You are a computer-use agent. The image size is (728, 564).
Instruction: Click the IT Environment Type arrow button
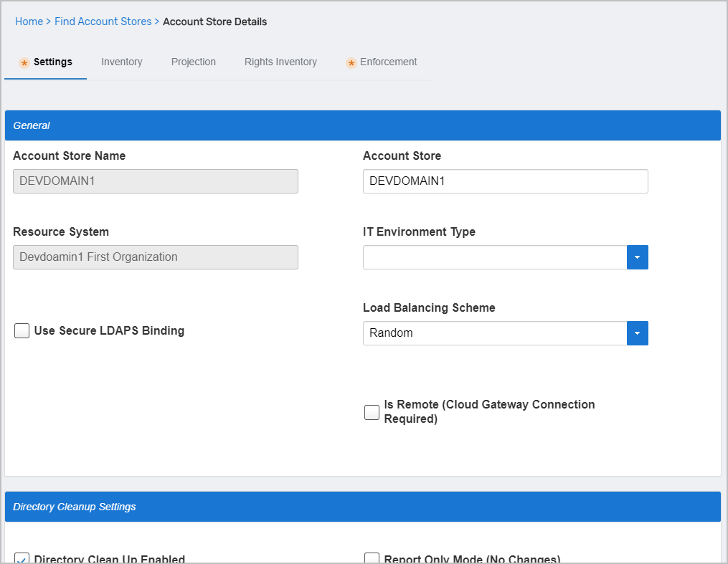(637, 257)
